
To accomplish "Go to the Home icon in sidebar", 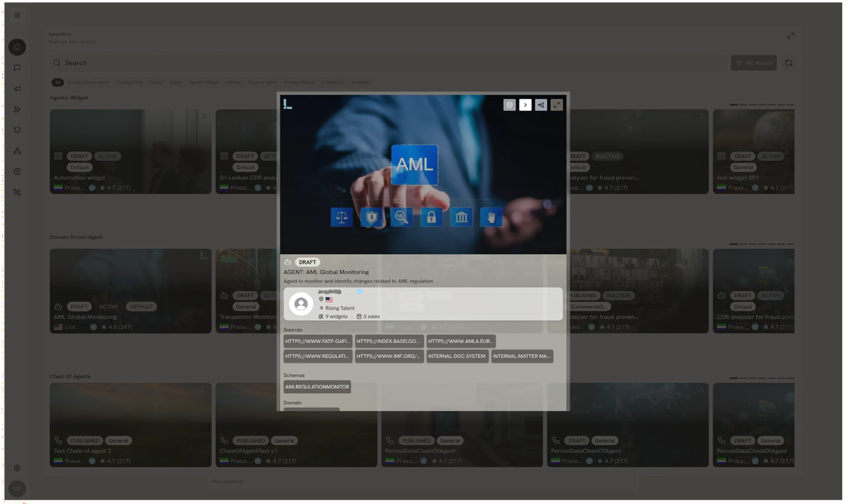I will [17, 47].
